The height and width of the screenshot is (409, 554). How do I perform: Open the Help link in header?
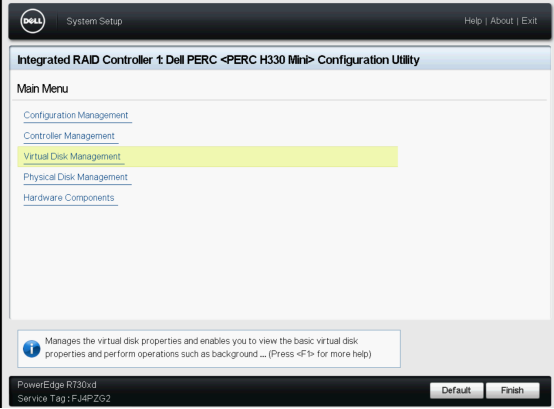(x=473, y=21)
